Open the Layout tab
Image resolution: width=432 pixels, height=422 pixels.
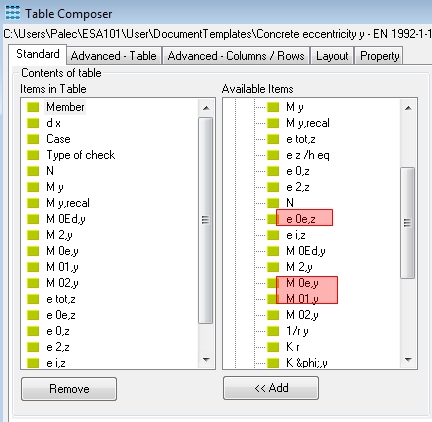click(x=332, y=56)
